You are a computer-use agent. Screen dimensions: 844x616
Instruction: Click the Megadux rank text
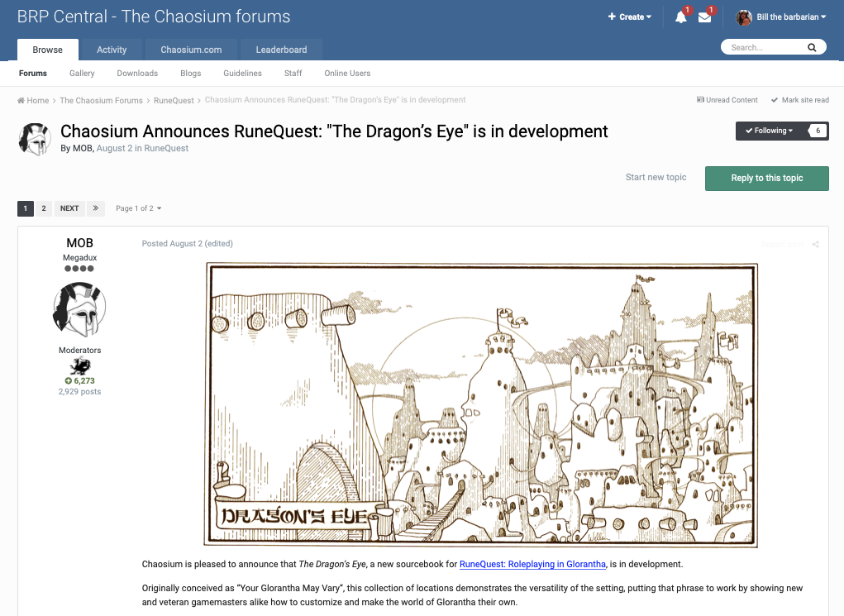(x=79, y=257)
